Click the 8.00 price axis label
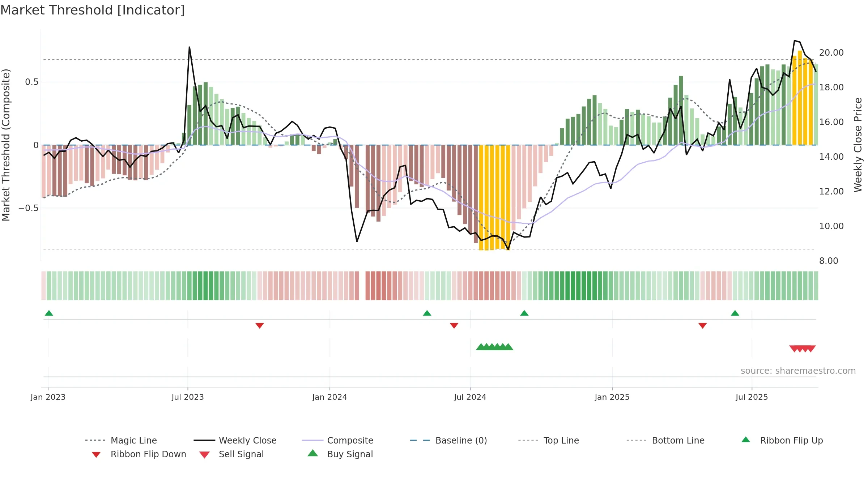This screenshot has height=488, width=868. tap(829, 261)
